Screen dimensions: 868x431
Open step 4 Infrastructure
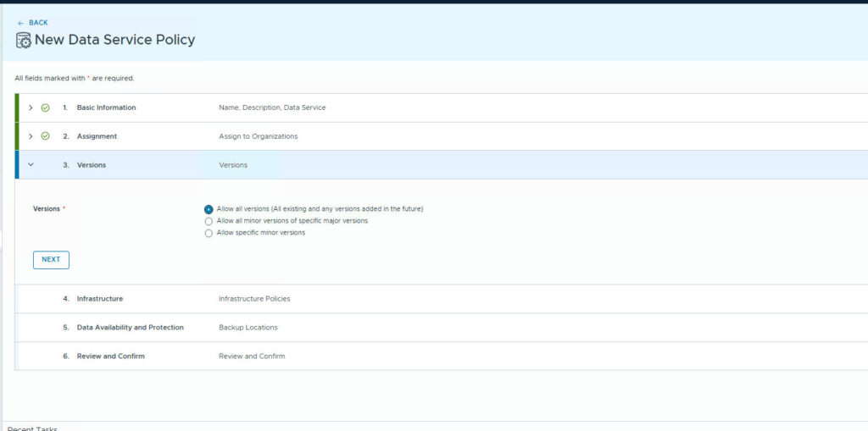99,299
